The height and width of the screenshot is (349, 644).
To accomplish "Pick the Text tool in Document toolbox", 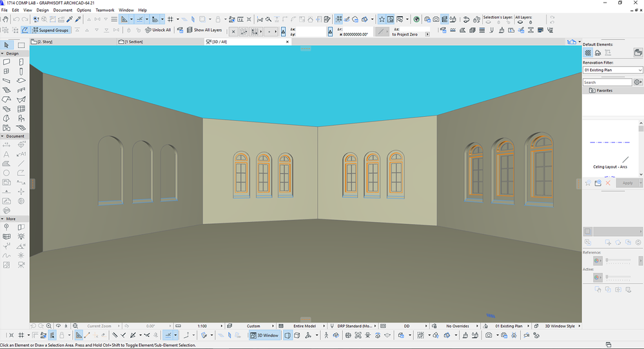I will pos(7,155).
